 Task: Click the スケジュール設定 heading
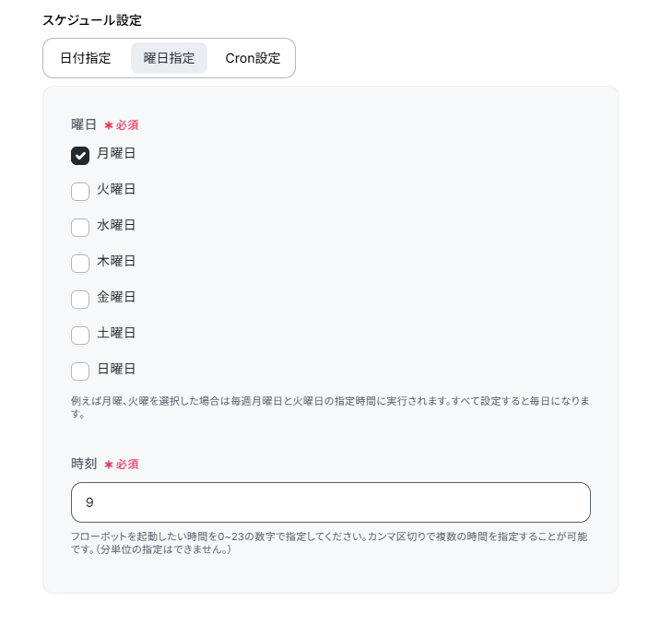point(92,20)
